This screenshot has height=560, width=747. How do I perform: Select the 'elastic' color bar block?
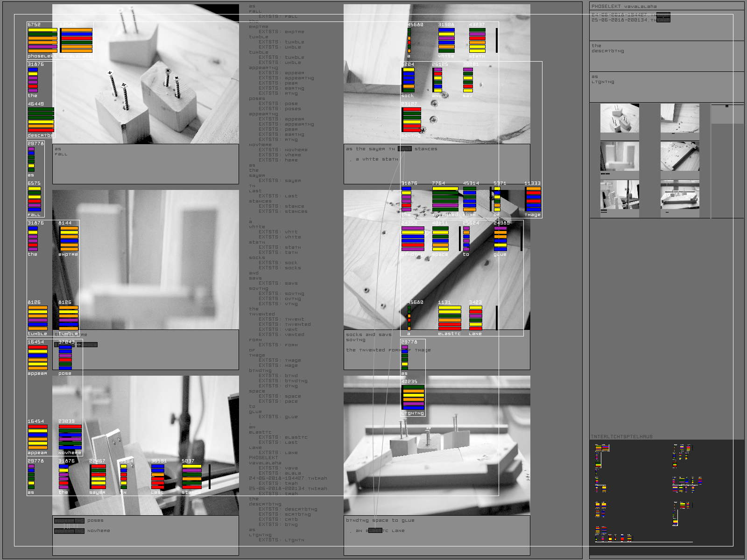450,318
